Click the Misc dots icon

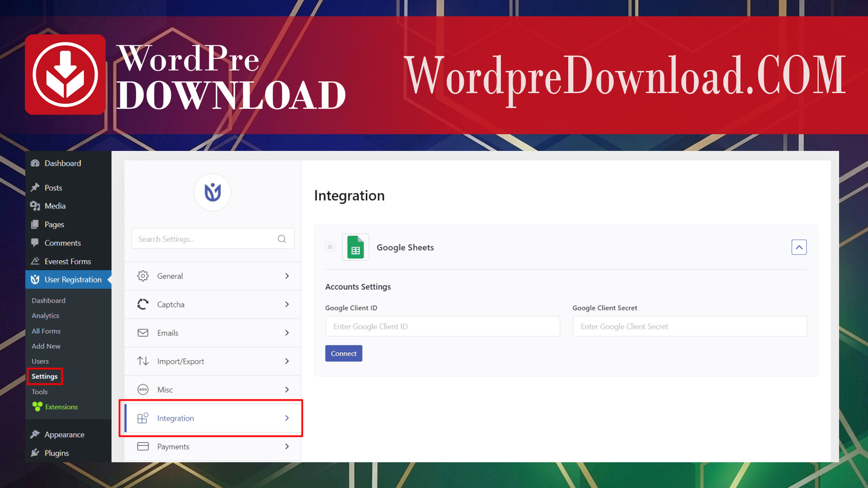point(143,389)
